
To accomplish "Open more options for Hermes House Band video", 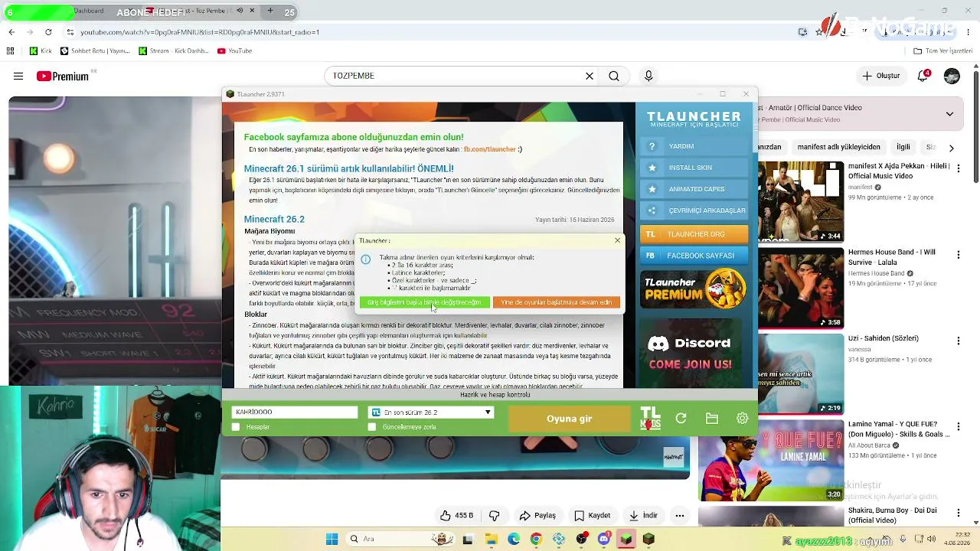I will 958,254.
